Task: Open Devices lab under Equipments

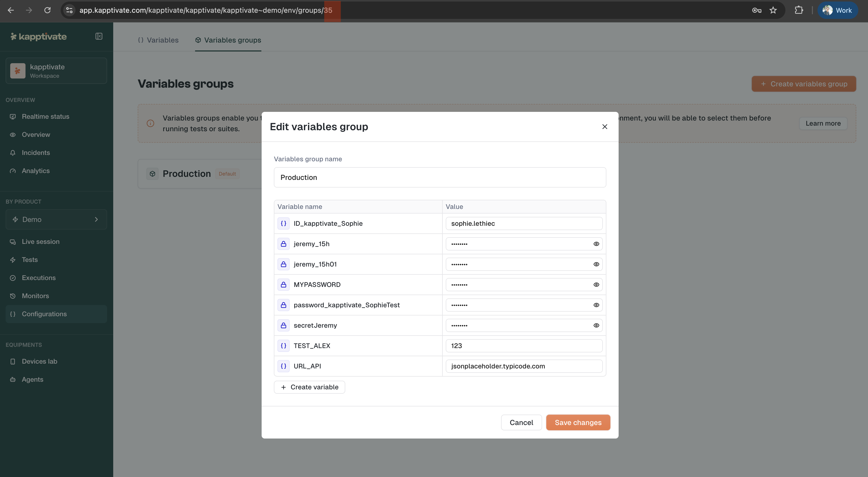Action: pos(40,361)
